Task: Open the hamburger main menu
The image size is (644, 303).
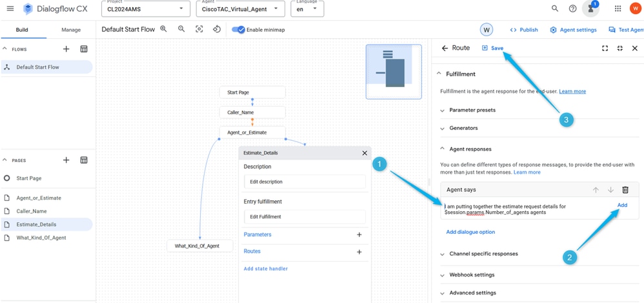Action: click(10, 8)
